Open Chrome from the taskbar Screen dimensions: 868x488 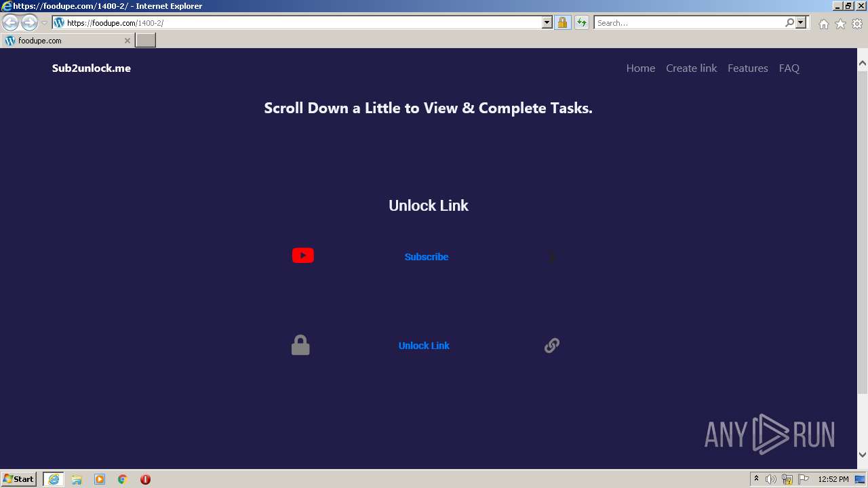pyautogui.click(x=123, y=479)
